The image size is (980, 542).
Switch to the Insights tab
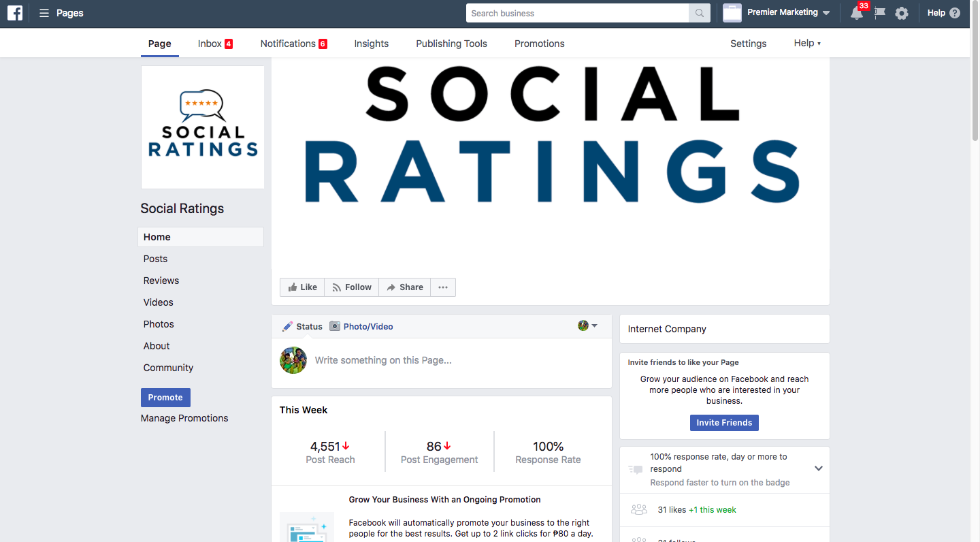[371, 43]
